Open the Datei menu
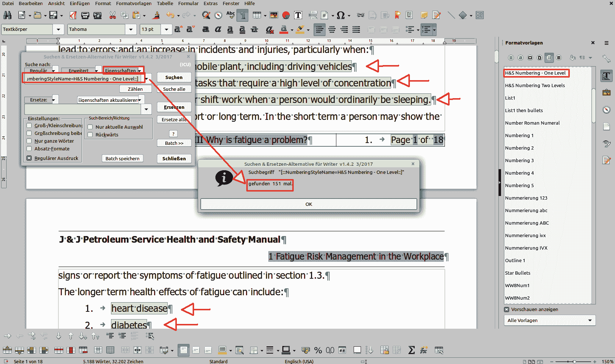The image size is (615, 364). pyautogui.click(x=8, y=3)
